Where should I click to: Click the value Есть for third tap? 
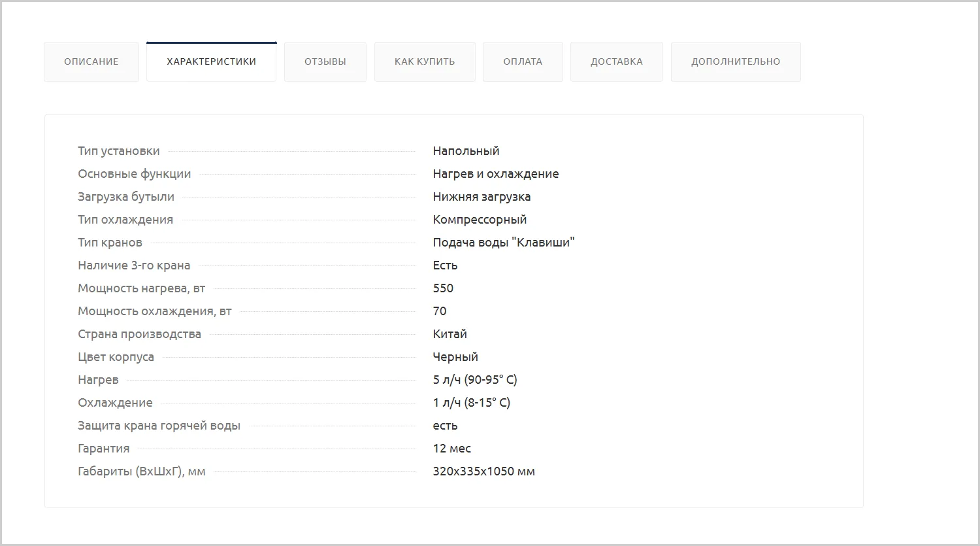(x=445, y=265)
